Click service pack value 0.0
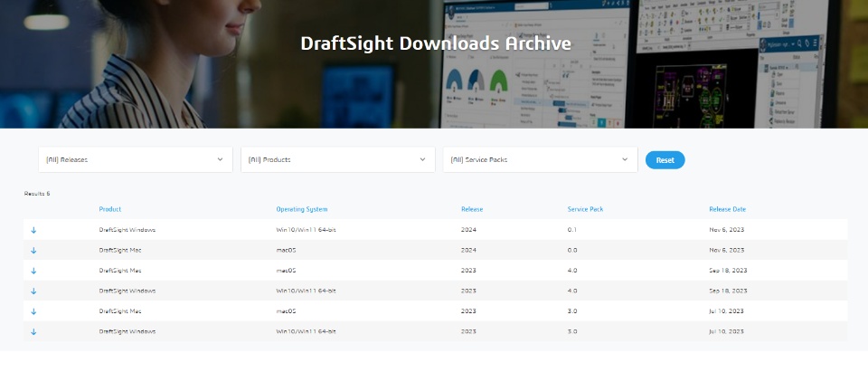 point(572,250)
